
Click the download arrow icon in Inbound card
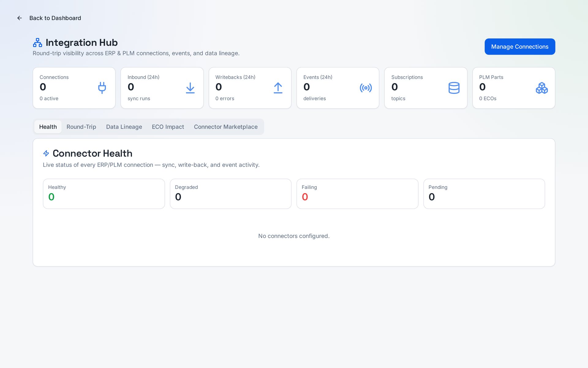190,88
